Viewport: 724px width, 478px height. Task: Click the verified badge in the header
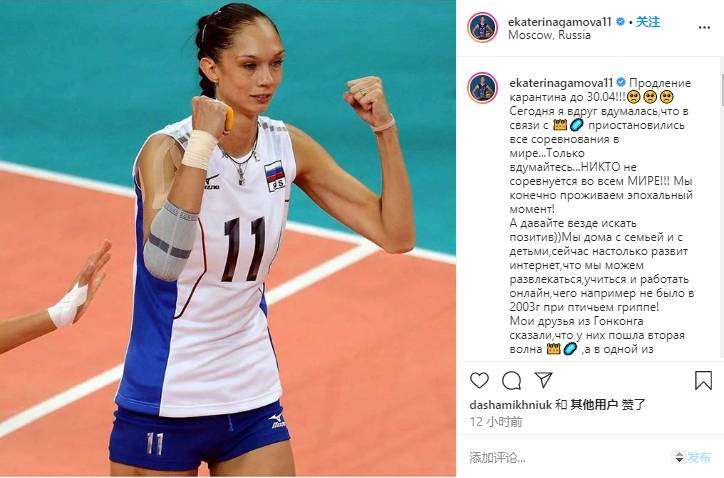point(620,22)
